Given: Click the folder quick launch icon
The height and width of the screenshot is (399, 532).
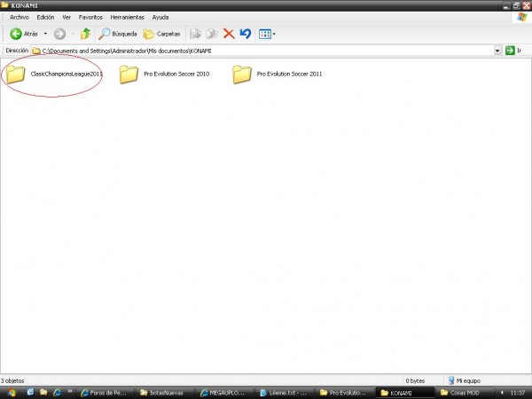Looking at the screenshot, I should click(x=43, y=392).
